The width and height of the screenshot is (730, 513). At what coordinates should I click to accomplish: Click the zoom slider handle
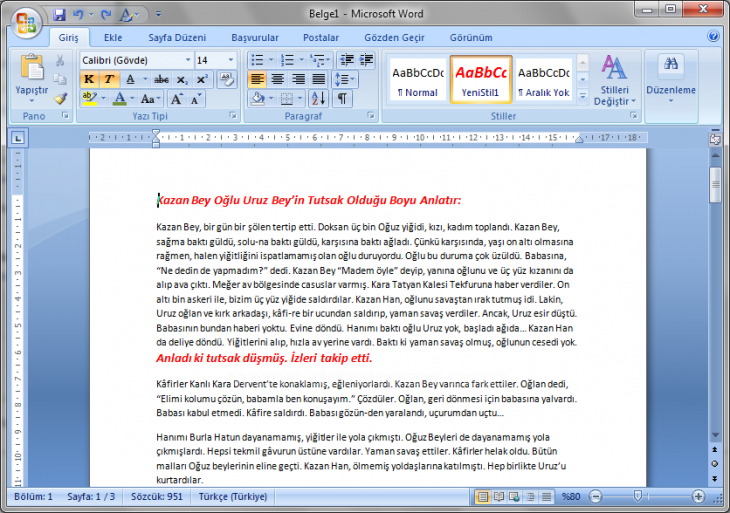point(638,496)
